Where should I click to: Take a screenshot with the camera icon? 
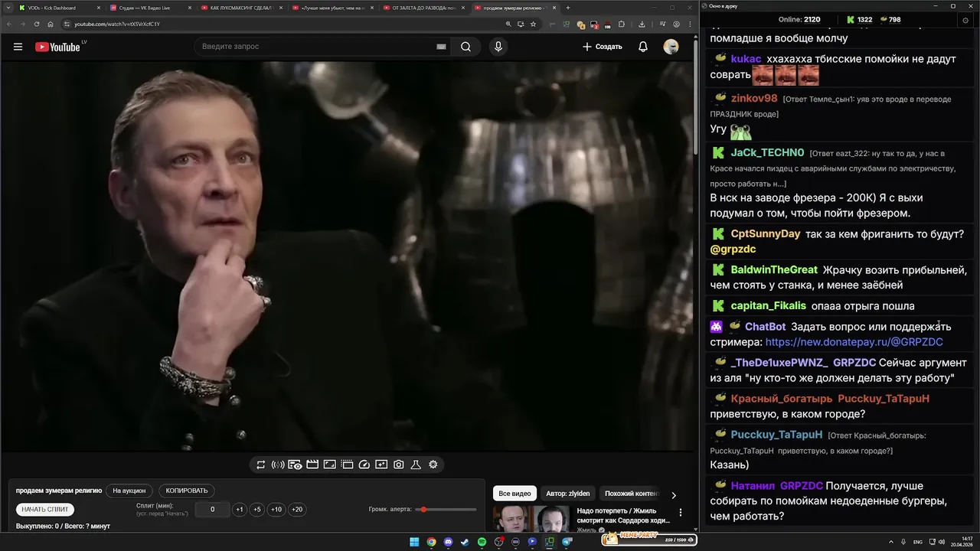pos(399,465)
